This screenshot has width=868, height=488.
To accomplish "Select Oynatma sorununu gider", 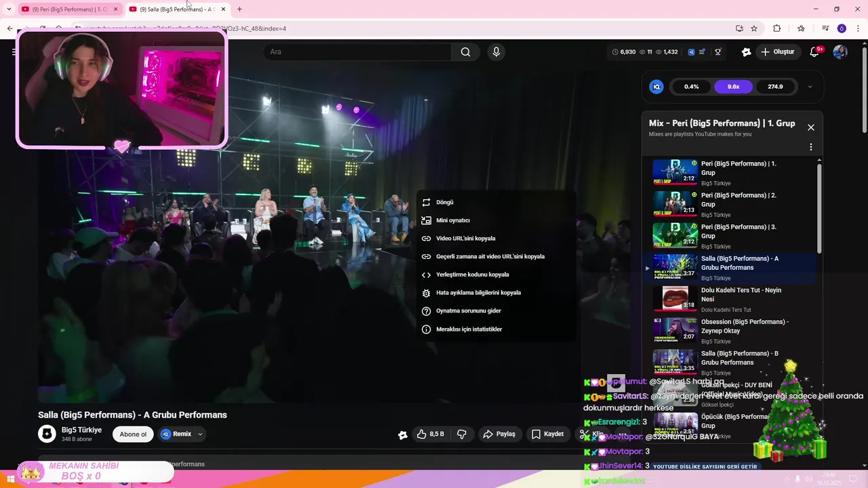I will pyautogui.click(x=496, y=310).
